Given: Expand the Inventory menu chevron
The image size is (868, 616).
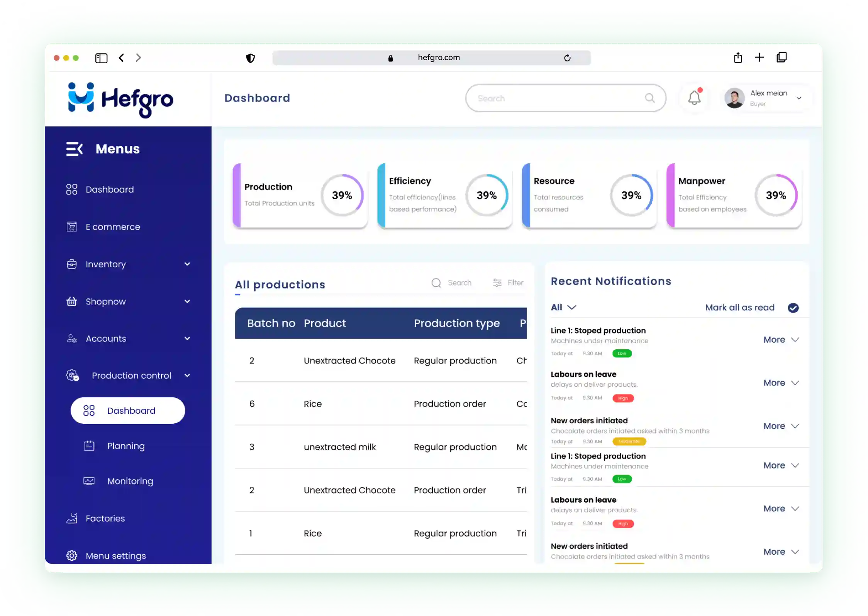Looking at the screenshot, I should [x=187, y=264].
